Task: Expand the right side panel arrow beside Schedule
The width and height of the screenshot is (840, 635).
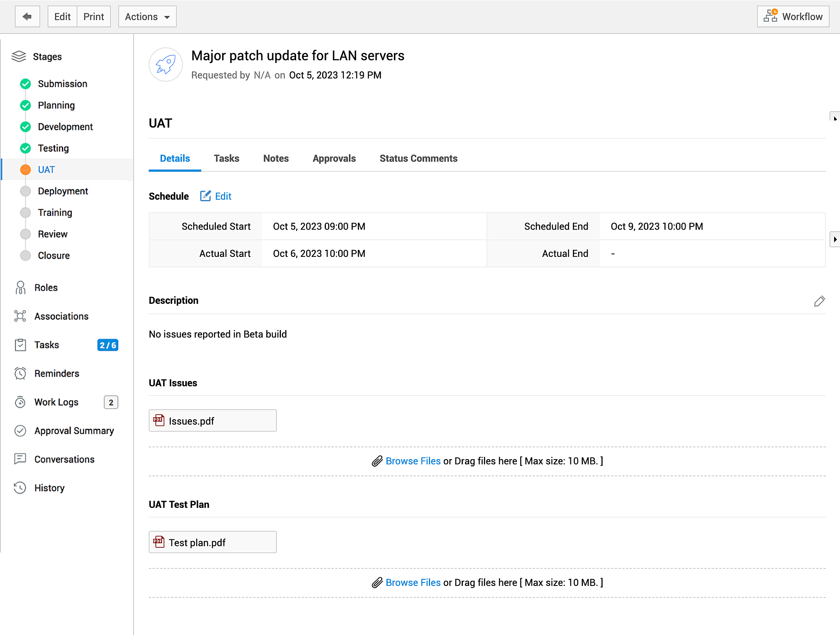Action: click(835, 239)
